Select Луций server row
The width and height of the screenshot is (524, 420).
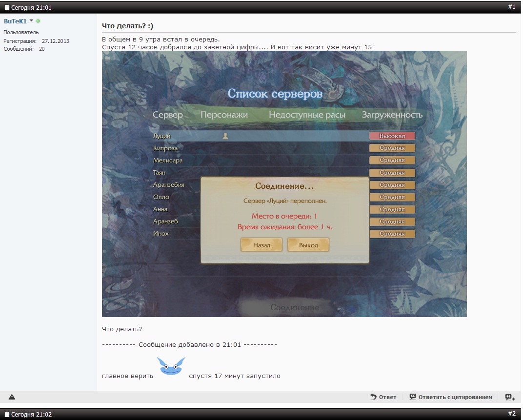[x=284, y=136]
